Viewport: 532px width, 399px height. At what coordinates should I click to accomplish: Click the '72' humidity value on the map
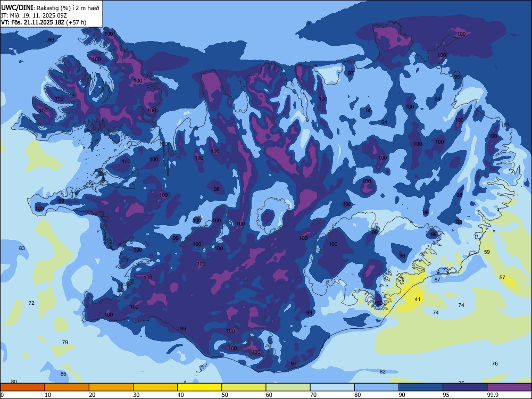click(31, 303)
